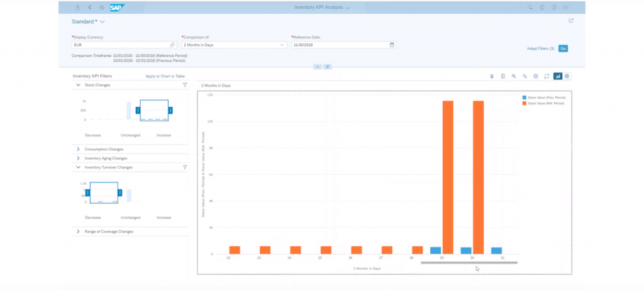The width and height of the screenshot is (644, 291).
Task: Toggle chart legend visibility icon
Action: pos(503,76)
